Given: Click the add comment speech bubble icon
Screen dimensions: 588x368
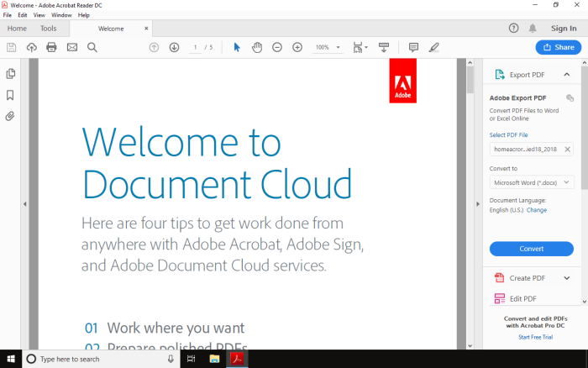Looking at the screenshot, I should [x=413, y=47].
